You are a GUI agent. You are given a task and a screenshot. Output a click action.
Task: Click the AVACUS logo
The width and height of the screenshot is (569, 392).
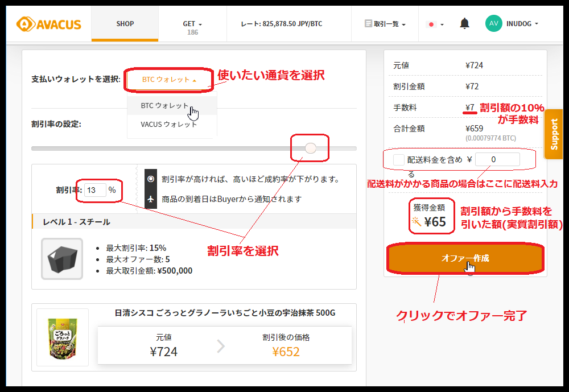coord(48,24)
